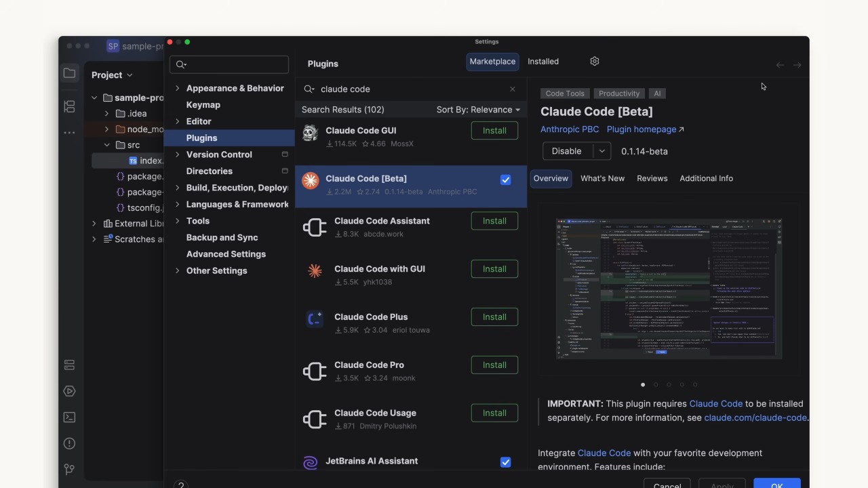This screenshot has width=868, height=488.
Task: Install the Claude Code with GUI plugin
Action: tap(494, 269)
